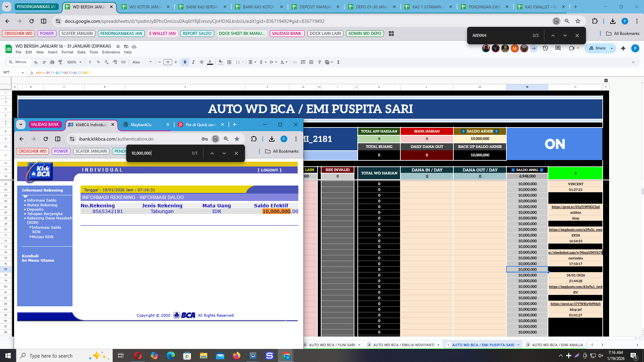Open the text rotation dropdown
This screenshot has width=644, height=362.
tap(284, 62)
